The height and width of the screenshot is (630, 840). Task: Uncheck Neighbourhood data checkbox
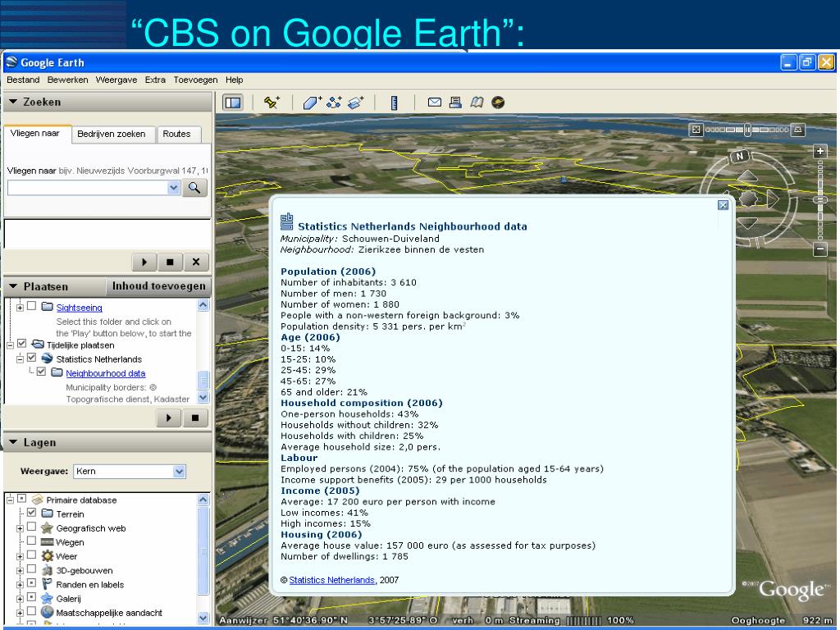pyautogui.click(x=41, y=372)
